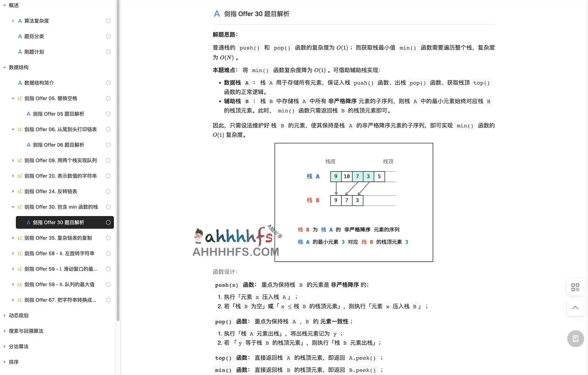Click the floating reader book button
The image size is (588, 375).
tap(575, 339)
